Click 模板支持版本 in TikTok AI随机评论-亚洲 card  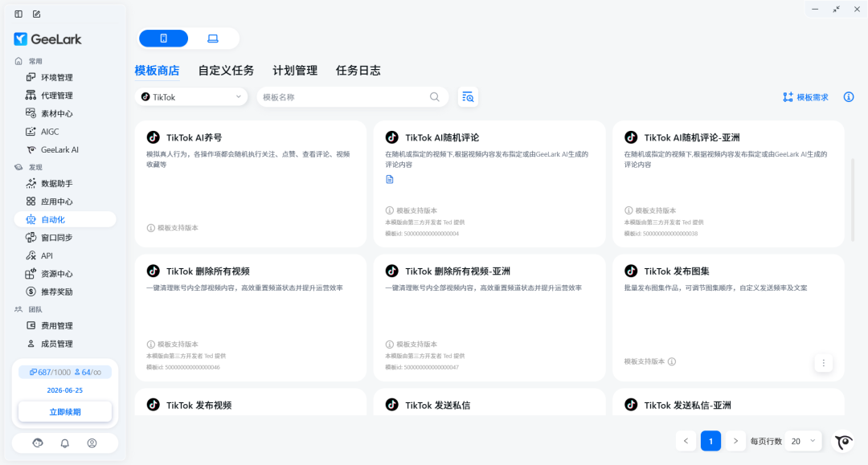tap(650, 210)
